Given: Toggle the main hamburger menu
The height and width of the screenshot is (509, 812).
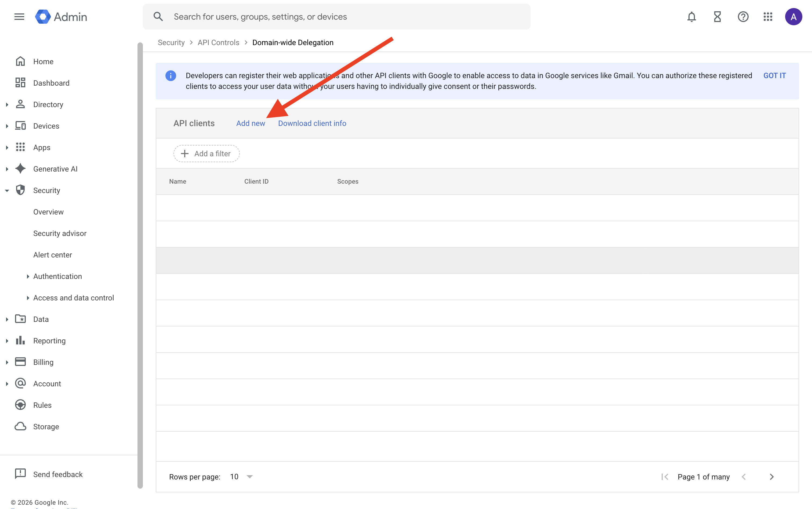Looking at the screenshot, I should (x=19, y=17).
